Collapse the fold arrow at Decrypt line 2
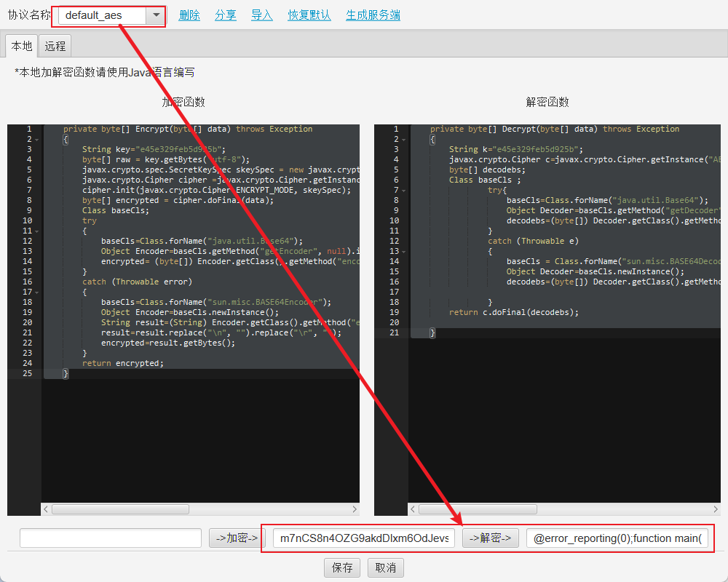The width and height of the screenshot is (728, 582). 403,140
